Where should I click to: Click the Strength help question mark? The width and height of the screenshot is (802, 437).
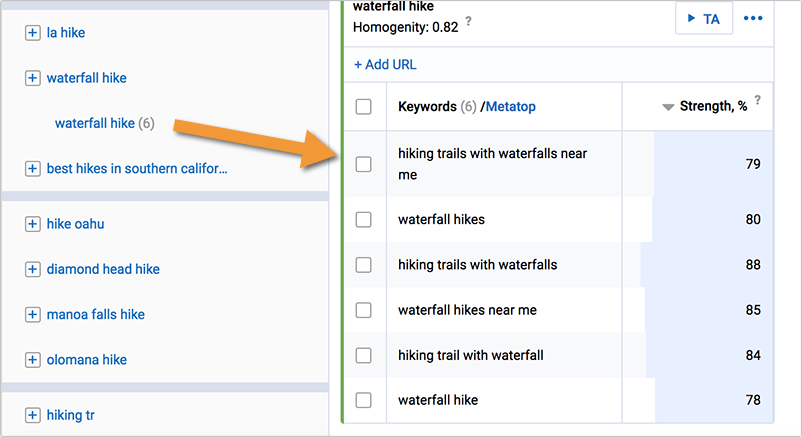pyautogui.click(x=758, y=100)
